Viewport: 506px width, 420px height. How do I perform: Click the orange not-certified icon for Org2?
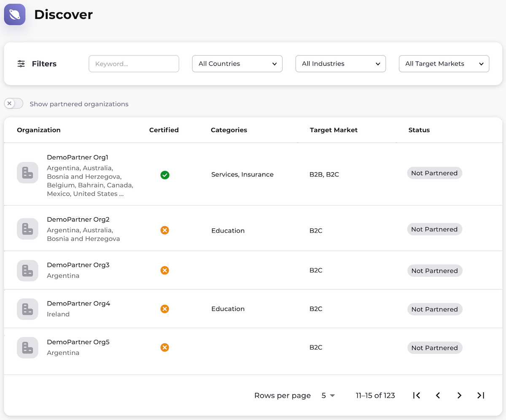point(165,230)
